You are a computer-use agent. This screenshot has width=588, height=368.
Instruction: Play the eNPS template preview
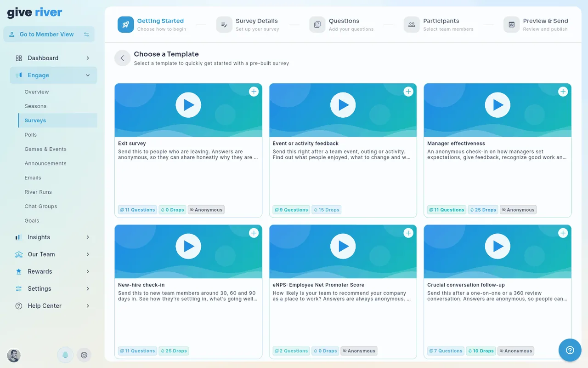(x=343, y=247)
